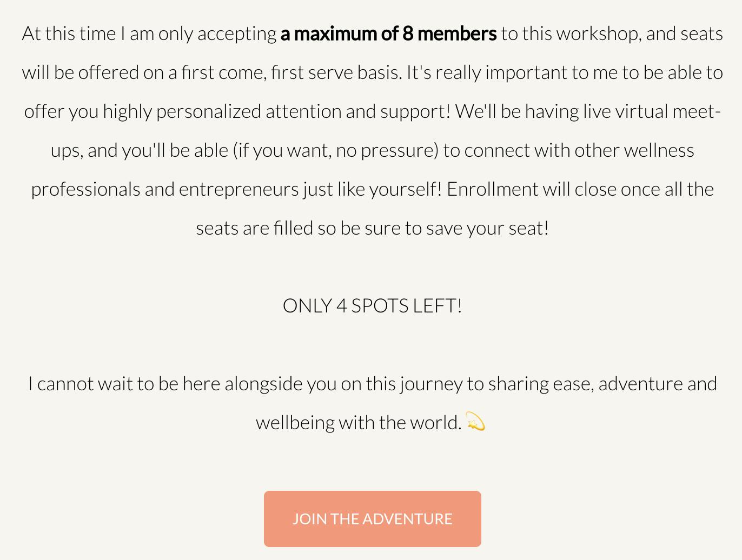Click the words 'highly personalized attention'
The image size is (742, 560).
pos(222,111)
